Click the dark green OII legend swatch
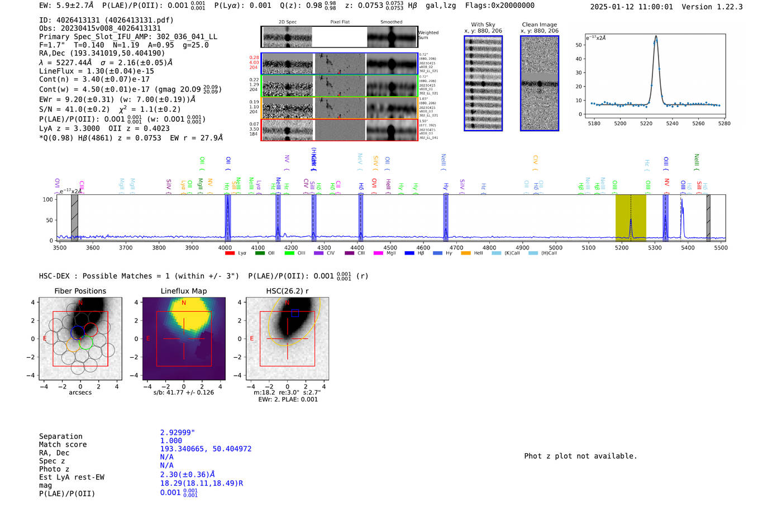The width and height of the screenshot is (782, 532). click(259, 253)
